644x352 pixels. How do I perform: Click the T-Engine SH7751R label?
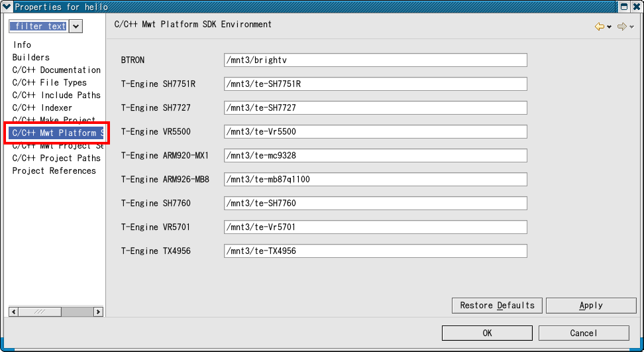158,84
